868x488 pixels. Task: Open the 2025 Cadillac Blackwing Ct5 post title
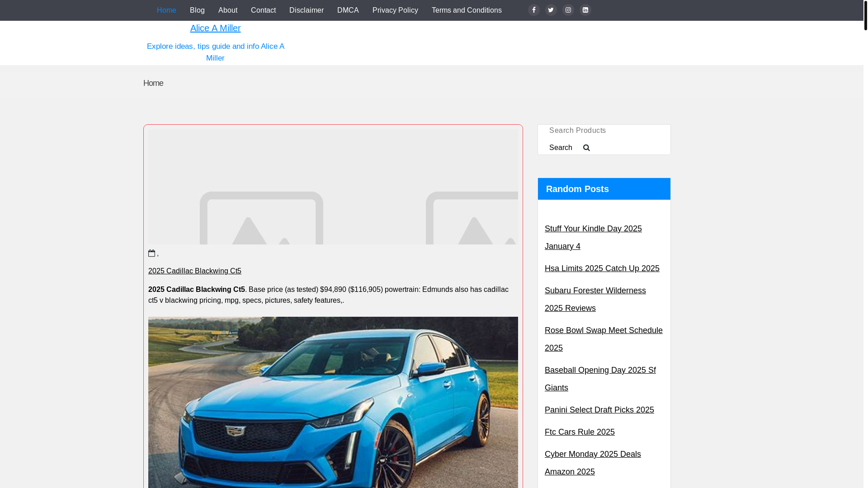195,271
